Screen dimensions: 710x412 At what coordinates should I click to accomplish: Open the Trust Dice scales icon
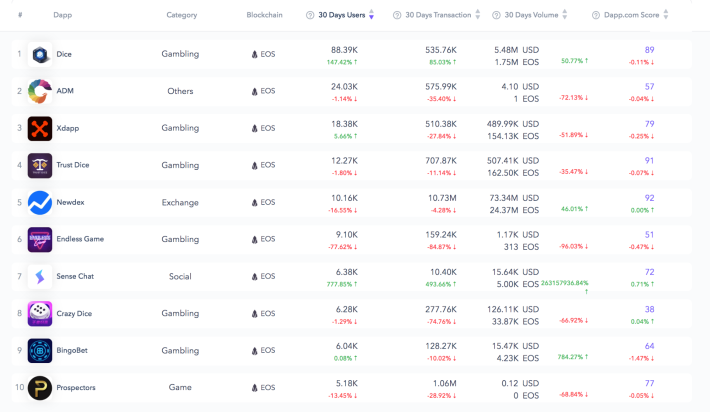(40, 165)
